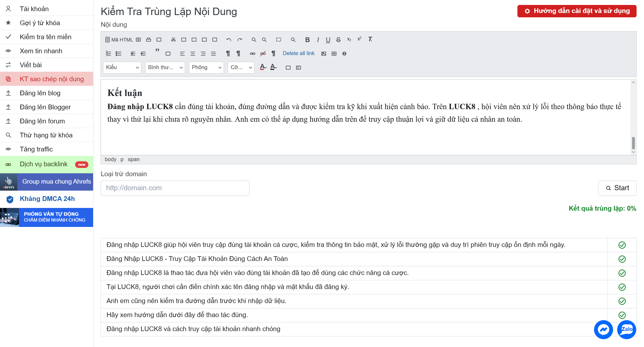Click the span element in the editor path bar
This screenshot has height=347, width=644.
click(x=134, y=159)
